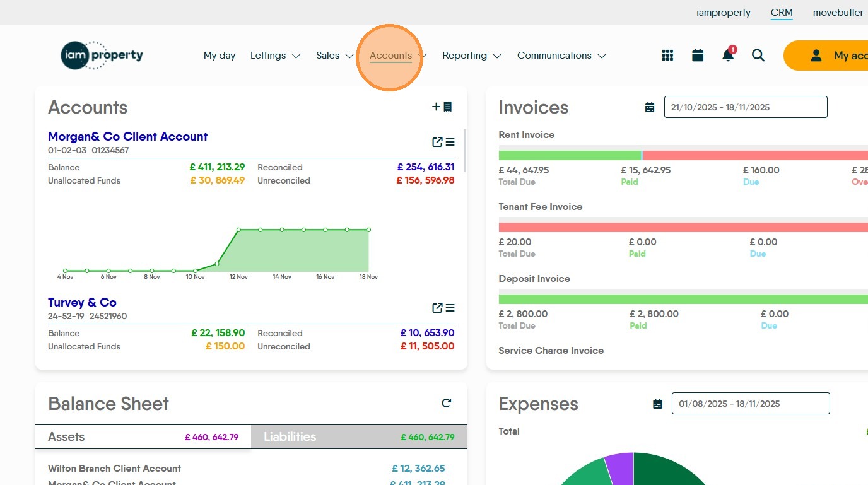Viewport: 868px width, 485px height.
Task: Open the notifications bell
Action: coord(728,56)
